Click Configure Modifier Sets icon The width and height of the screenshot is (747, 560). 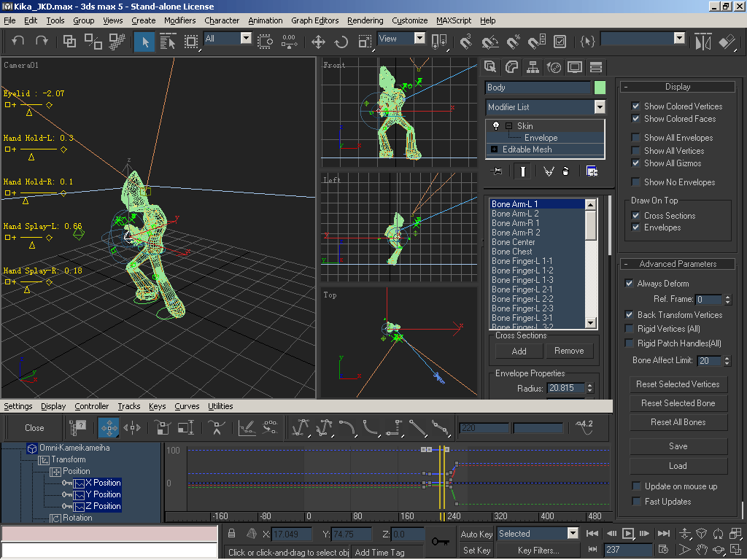[x=592, y=171]
